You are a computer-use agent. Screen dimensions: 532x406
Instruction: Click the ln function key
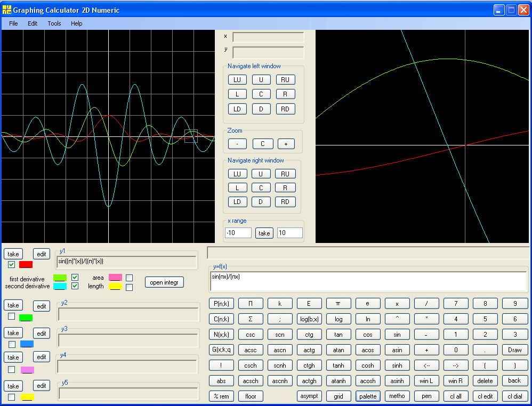(368, 319)
